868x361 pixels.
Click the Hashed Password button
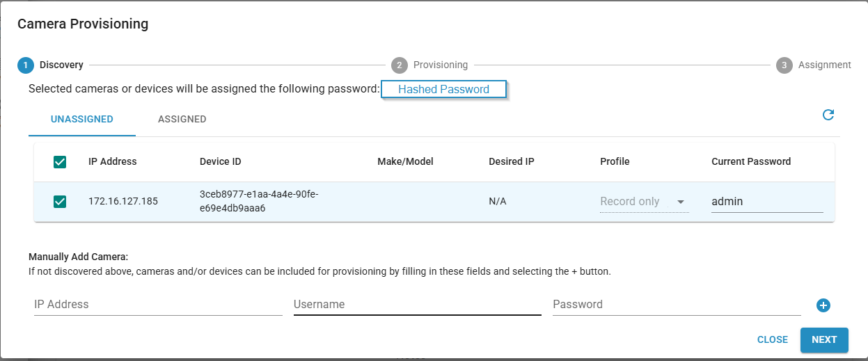click(443, 90)
